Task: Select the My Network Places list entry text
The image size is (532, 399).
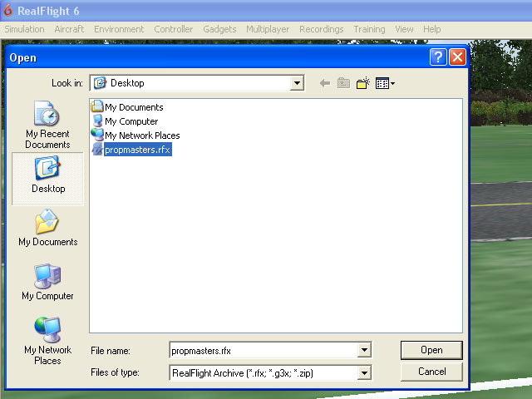Action: click(x=142, y=135)
